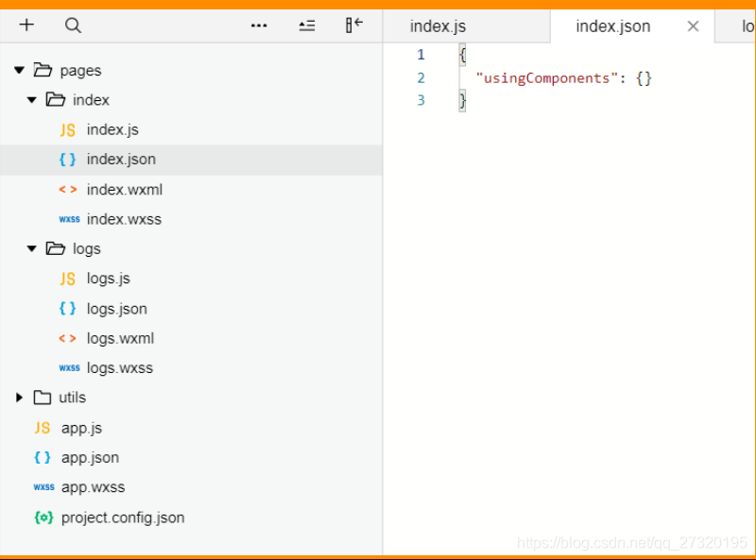Collapse the index folder arrow

coord(32,100)
